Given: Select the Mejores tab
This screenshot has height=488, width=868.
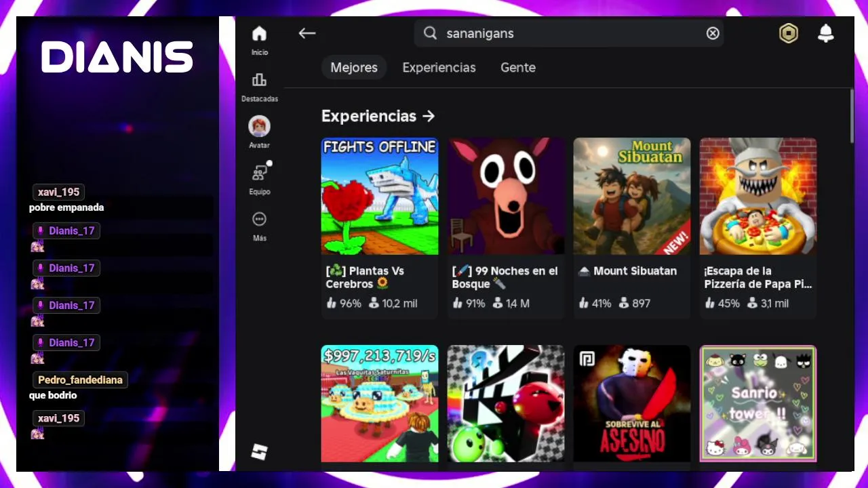Looking at the screenshot, I should tap(354, 68).
